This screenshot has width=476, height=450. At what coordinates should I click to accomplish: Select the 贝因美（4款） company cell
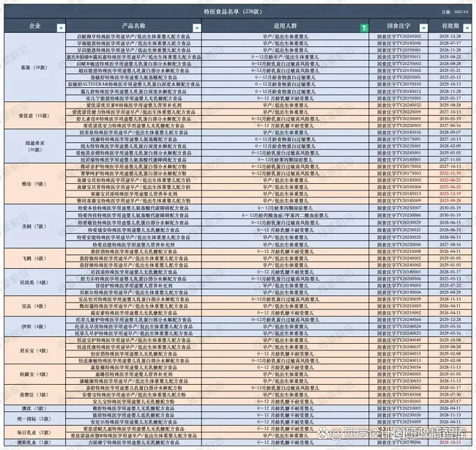35,282
